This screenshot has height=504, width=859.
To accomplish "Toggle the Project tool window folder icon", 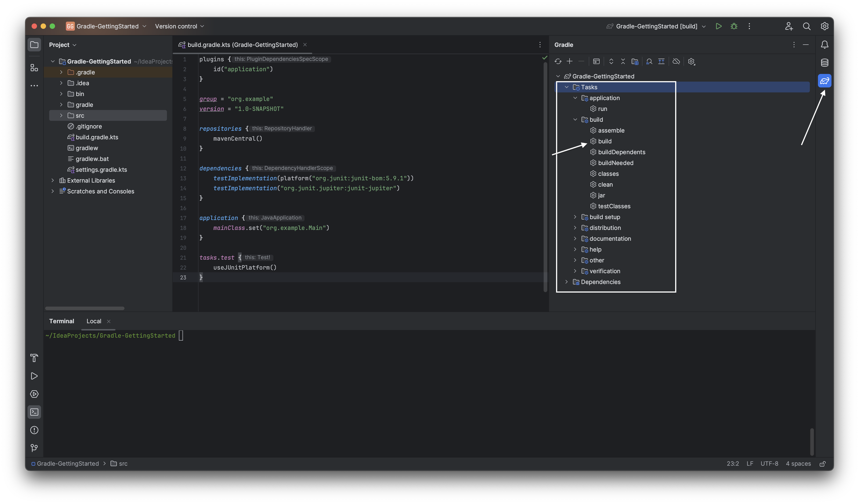I will click(x=34, y=45).
